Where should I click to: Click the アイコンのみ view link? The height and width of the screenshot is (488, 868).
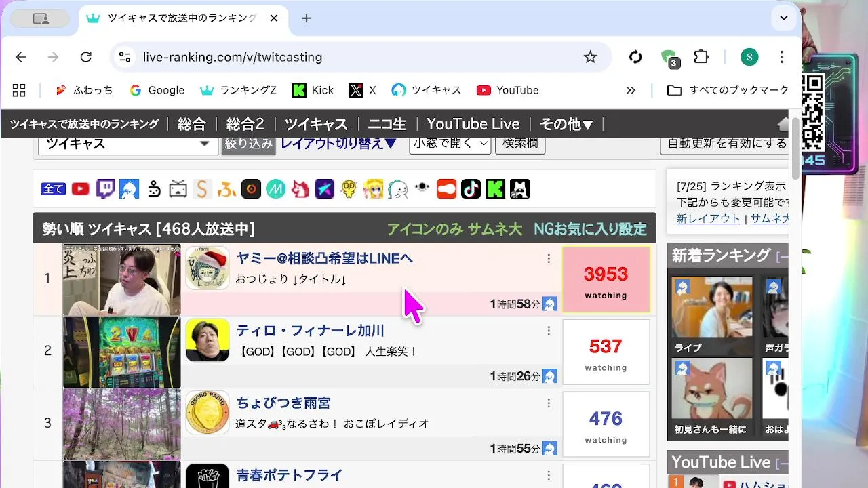coord(424,229)
